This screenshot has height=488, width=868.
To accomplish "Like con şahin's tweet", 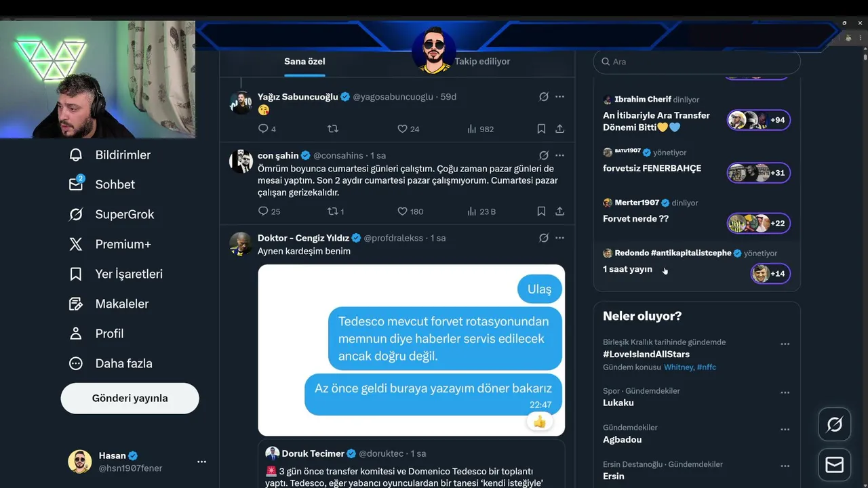I will tap(402, 211).
